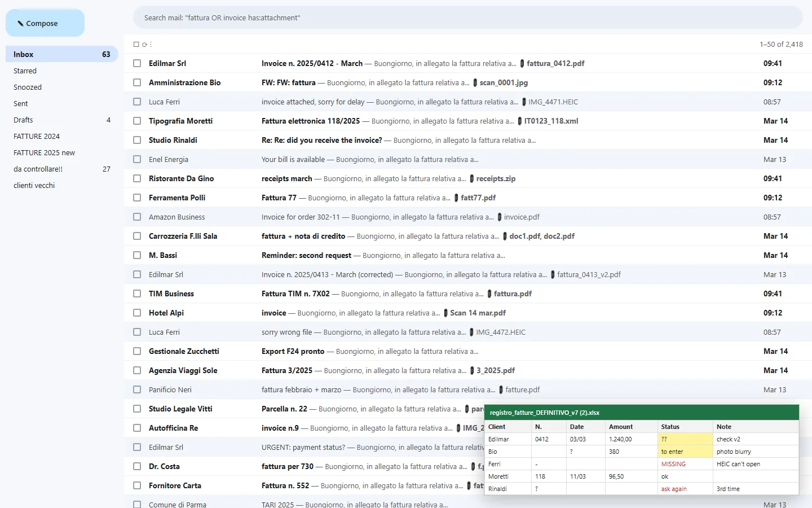
Task: Click the Status column header in spreadsheet
Action: [685, 427]
